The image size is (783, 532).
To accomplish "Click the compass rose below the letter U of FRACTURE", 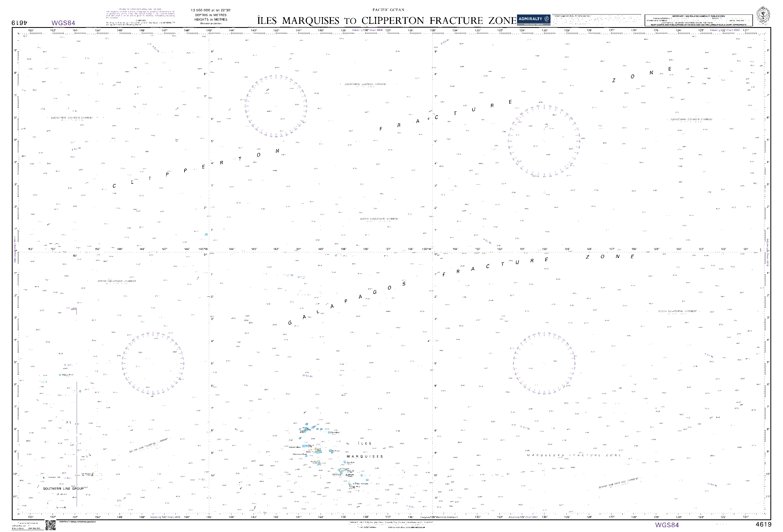I will tap(544, 141).
